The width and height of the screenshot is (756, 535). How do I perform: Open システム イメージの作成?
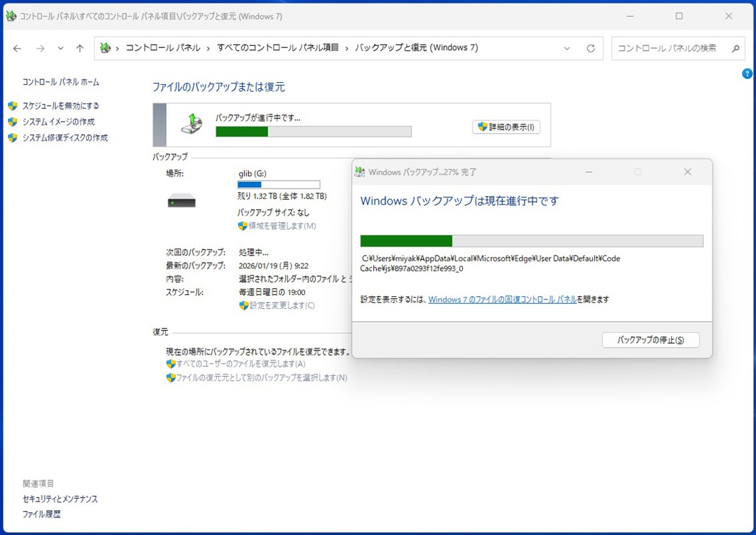(x=59, y=122)
